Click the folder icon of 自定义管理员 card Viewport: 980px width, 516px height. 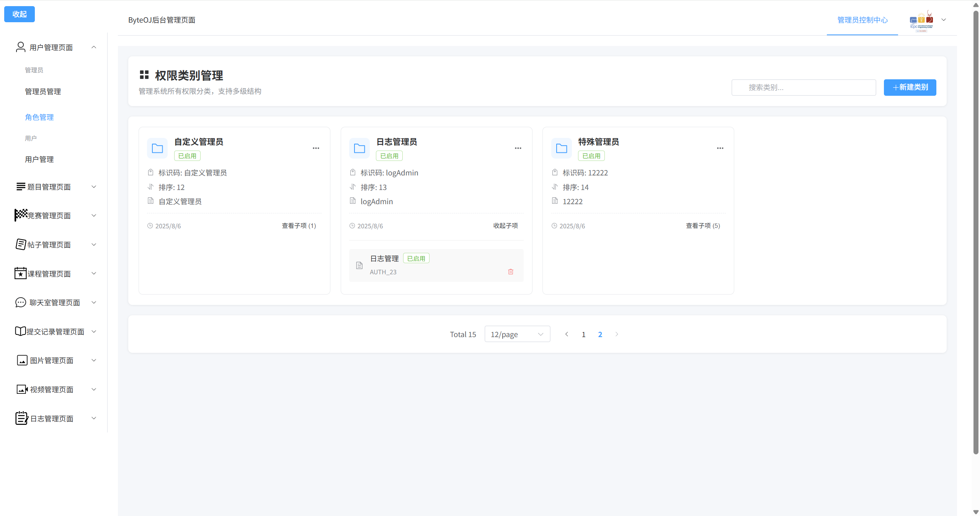(x=157, y=148)
